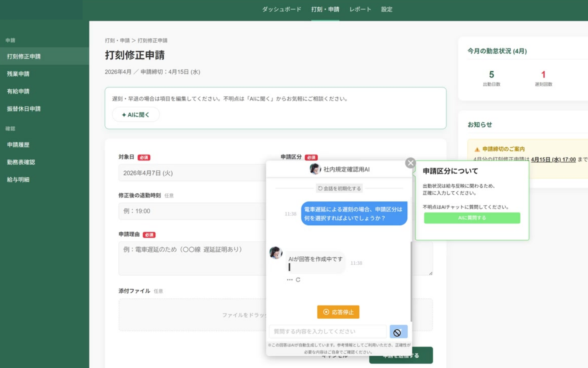The height and width of the screenshot is (368, 588).
Task: Click the chat question input box
Action: pos(328,332)
